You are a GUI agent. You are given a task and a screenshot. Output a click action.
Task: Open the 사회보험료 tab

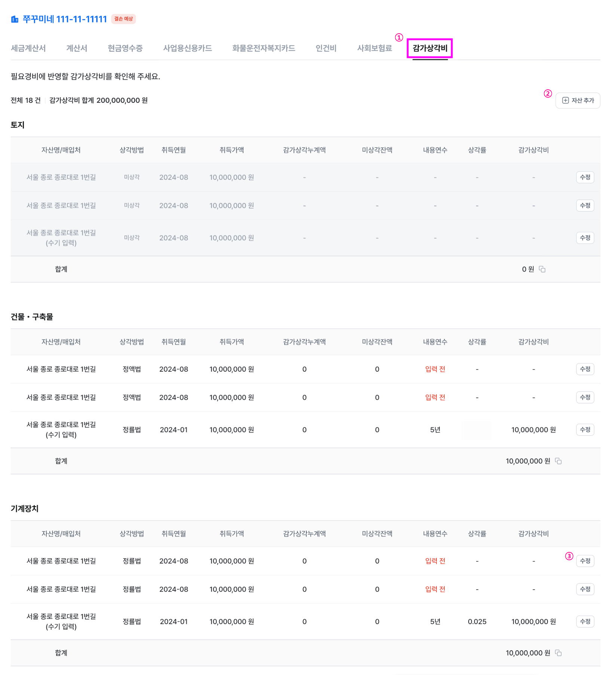374,48
